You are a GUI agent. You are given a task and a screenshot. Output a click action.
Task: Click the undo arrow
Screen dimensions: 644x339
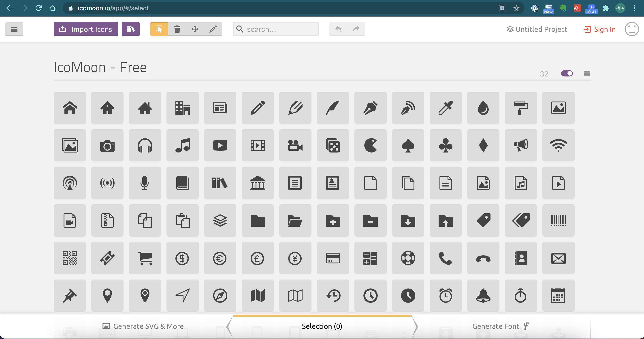pyautogui.click(x=338, y=29)
